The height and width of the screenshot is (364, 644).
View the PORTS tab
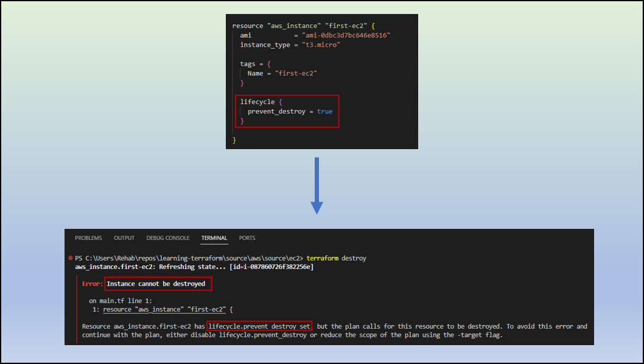pyautogui.click(x=246, y=237)
